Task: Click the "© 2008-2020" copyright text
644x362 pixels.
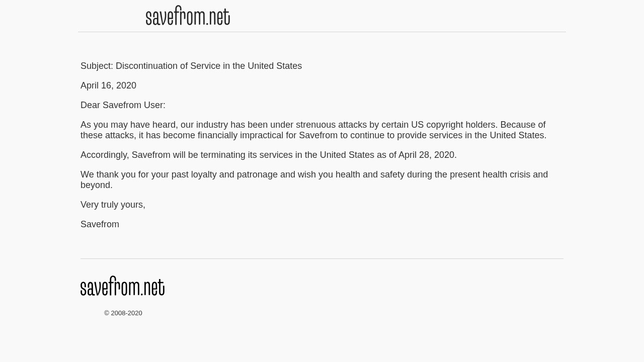Action: click(x=123, y=313)
